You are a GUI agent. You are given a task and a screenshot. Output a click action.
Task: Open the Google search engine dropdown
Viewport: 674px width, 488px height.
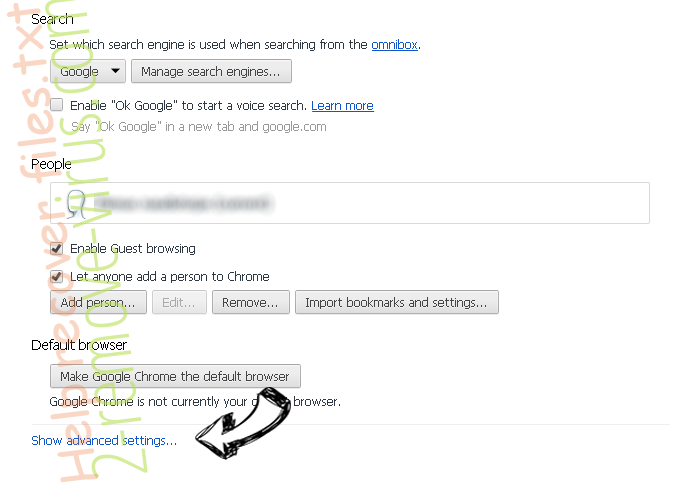click(x=88, y=71)
